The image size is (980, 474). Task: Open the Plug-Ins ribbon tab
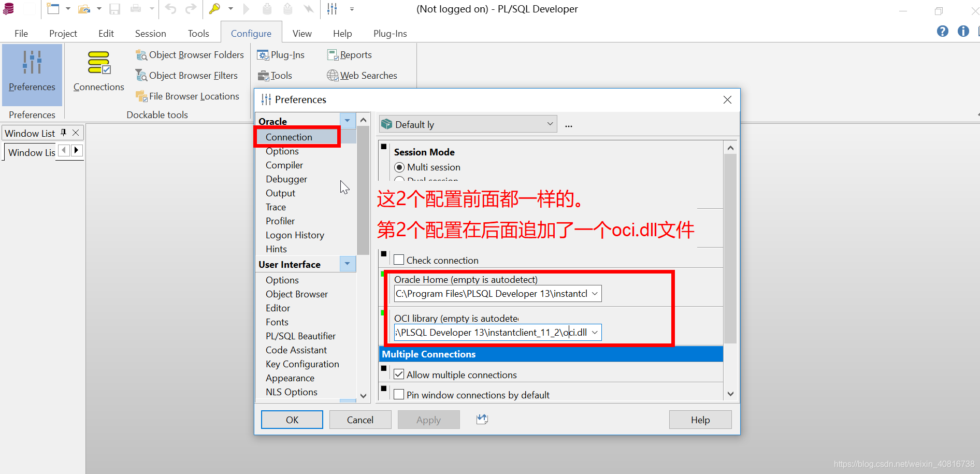coord(390,33)
